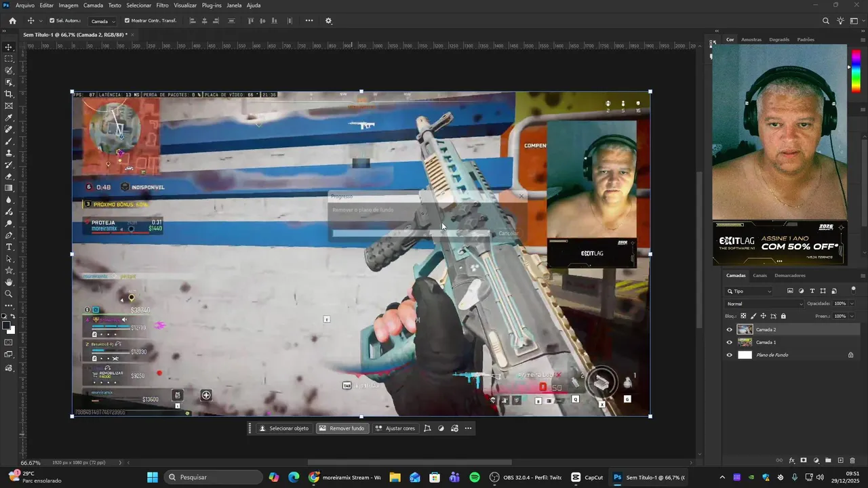Toggle the layer filter on/off switch
The height and width of the screenshot is (488, 868).
coord(853,290)
